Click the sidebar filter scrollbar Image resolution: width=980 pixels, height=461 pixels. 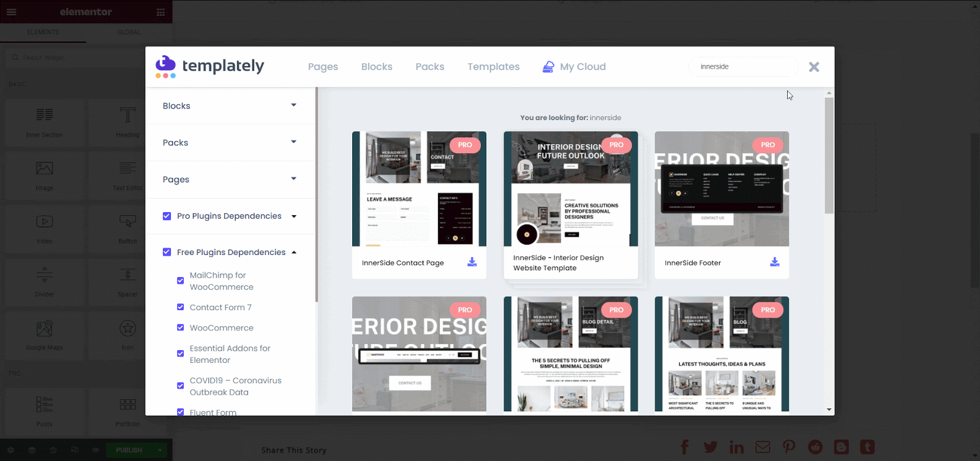pos(316,194)
